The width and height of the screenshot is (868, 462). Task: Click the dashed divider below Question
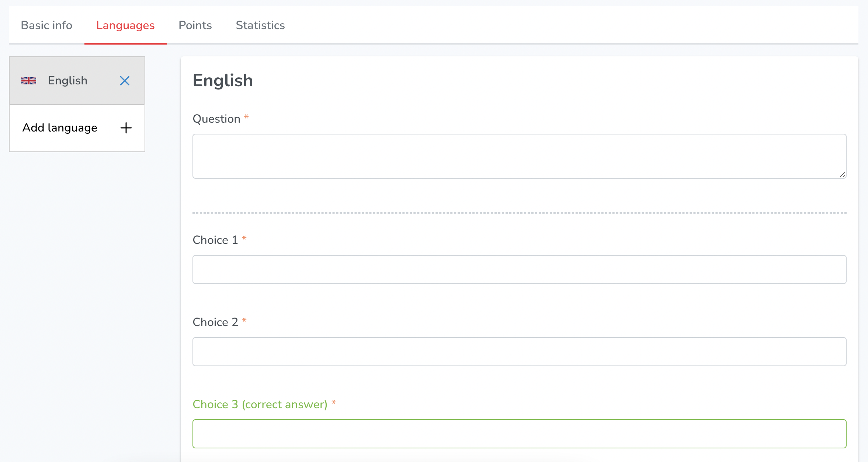519,213
